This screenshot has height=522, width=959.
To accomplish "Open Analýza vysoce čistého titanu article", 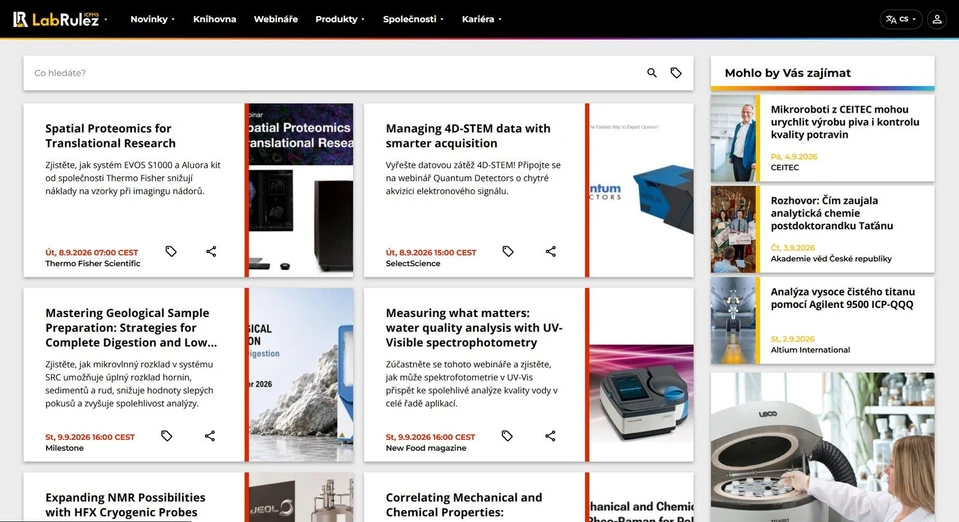I will (x=843, y=298).
